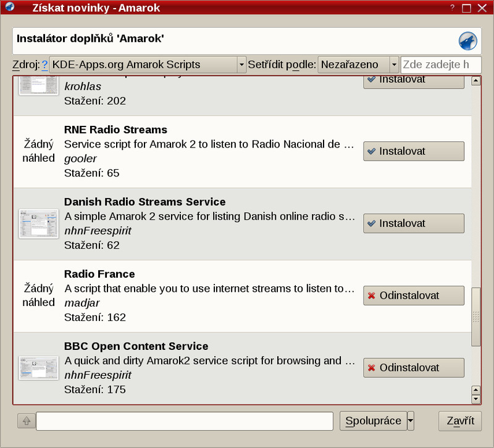
Task: Open the Zdroj source dropdown KDE-Apps.org Amarok Scripts
Action: click(x=148, y=65)
